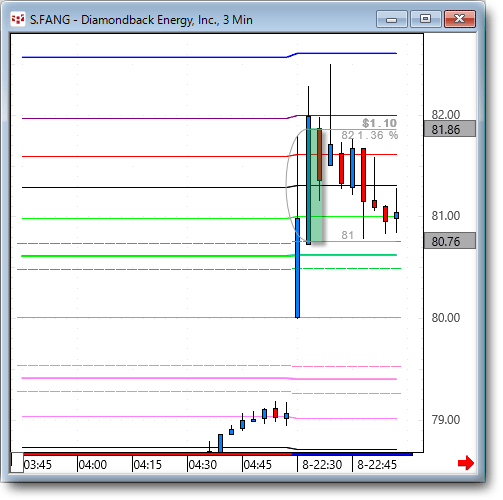Click the 03:45 time axis label
The height and width of the screenshot is (500, 503).
(38, 464)
